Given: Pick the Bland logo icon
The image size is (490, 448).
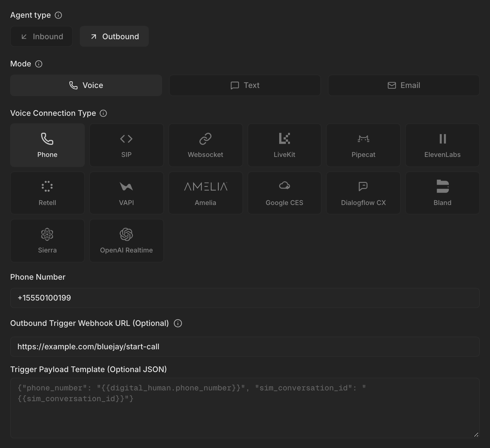Looking at the screenshot, I should [x=443, y=186].
